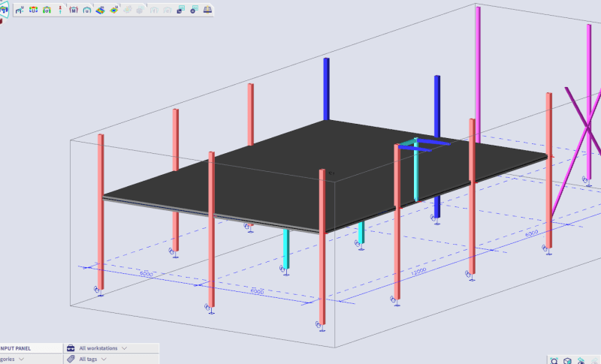Expand the categories dropdown chevron
Image resolution: width=601 pixels, height=364 pixels.
click(22, 359)
